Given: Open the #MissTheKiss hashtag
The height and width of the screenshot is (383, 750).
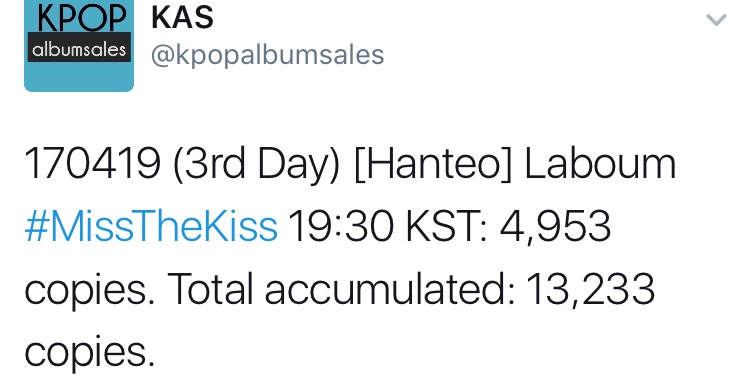Looking at the screenshot, I should [151, 226].
